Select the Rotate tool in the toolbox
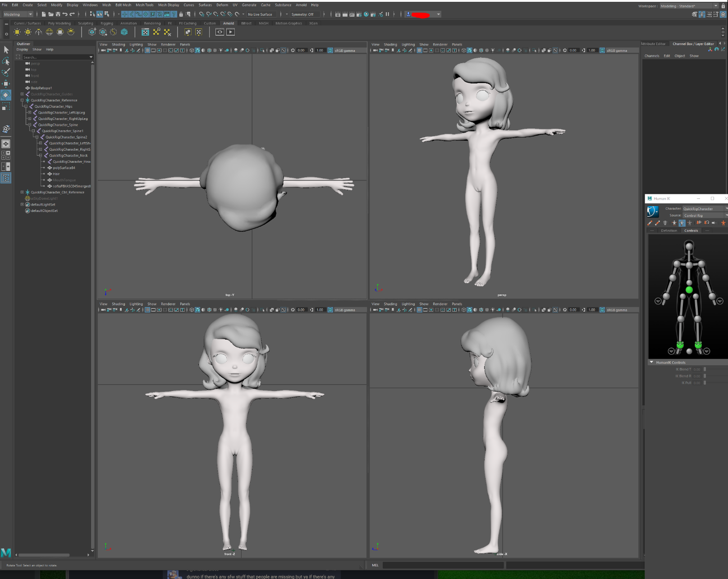Screen dimensions: 728x579 click(x=6, y=95)
